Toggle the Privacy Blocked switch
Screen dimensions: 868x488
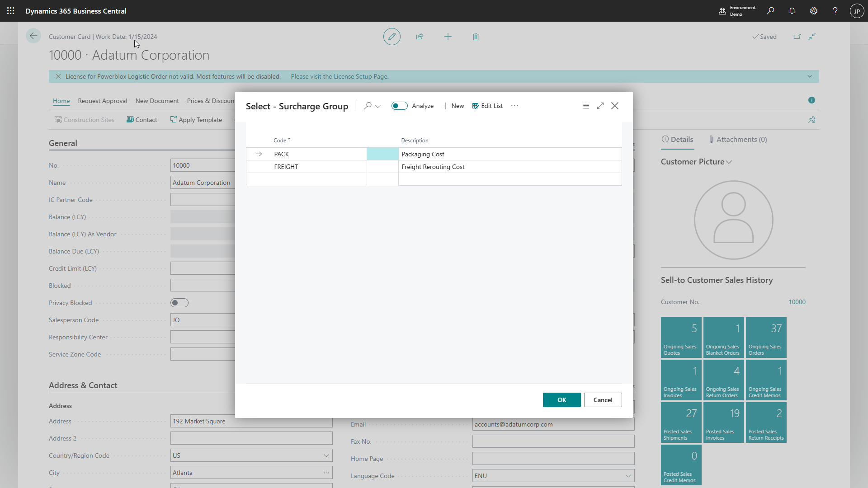(x=179, y=303)
